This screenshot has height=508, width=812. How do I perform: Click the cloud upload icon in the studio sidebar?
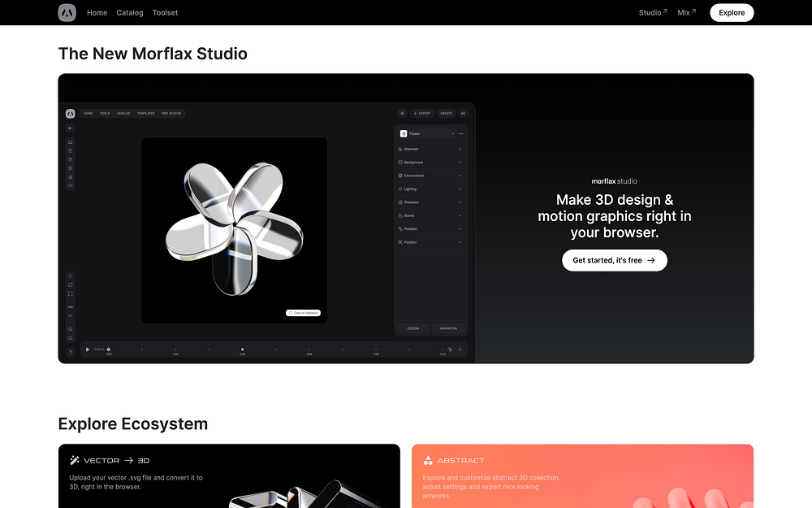point(71,185)
